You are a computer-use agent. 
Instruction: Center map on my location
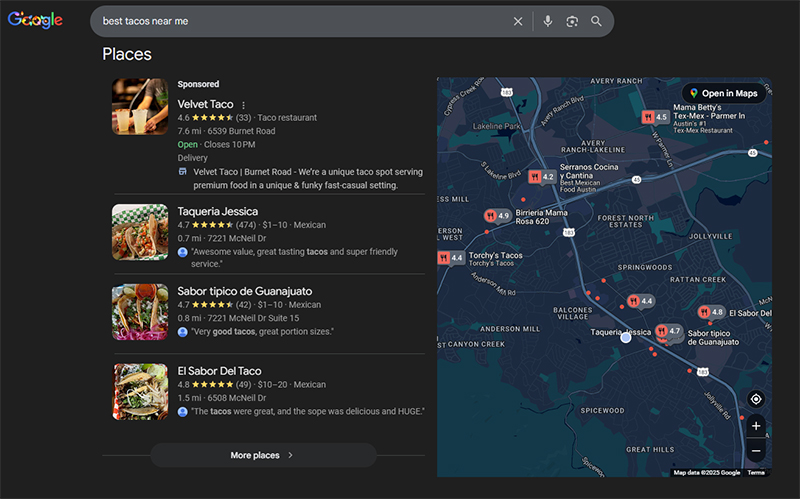point(755,399)
